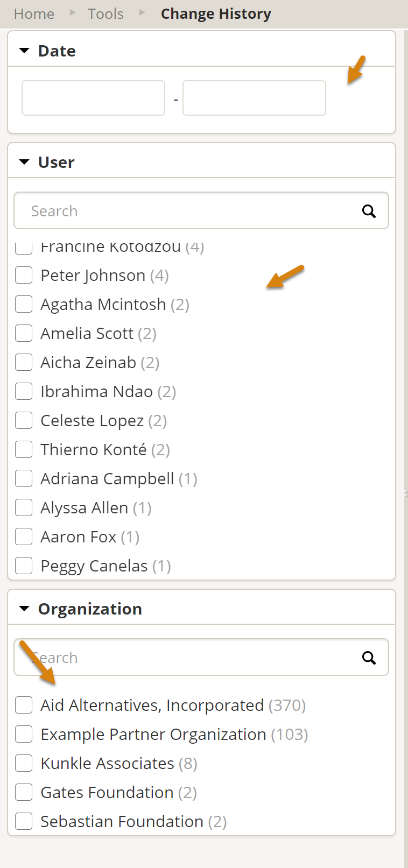Screen dimensions: 408x868
Task: Select the Peggy Canelas user checkbox
Action: pos(24,566)
